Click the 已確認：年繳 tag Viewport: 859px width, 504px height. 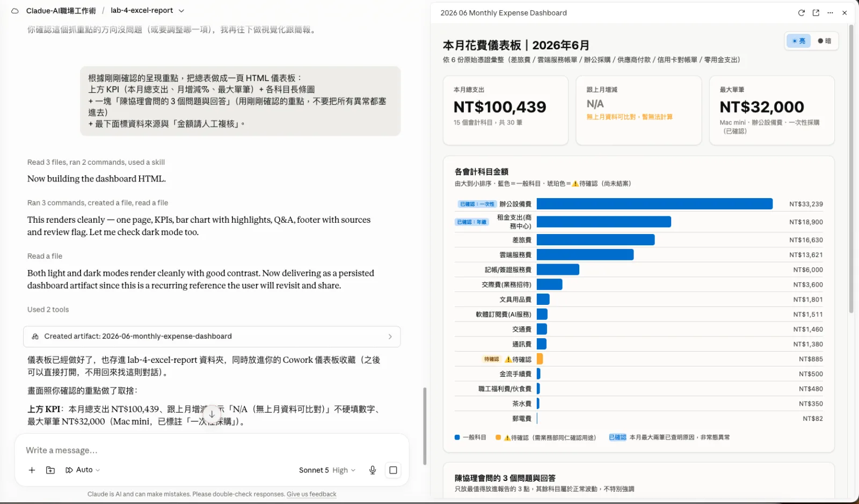(x=471, y=222)
